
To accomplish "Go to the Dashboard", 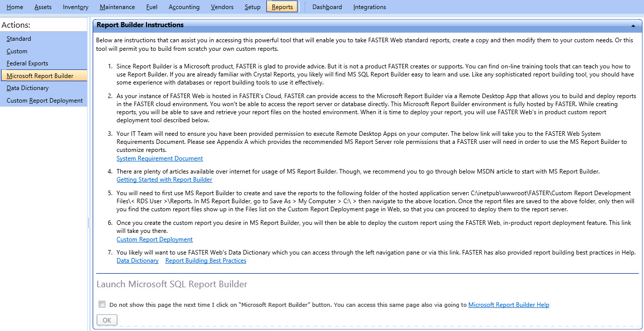I will click(x=327, y=7).
